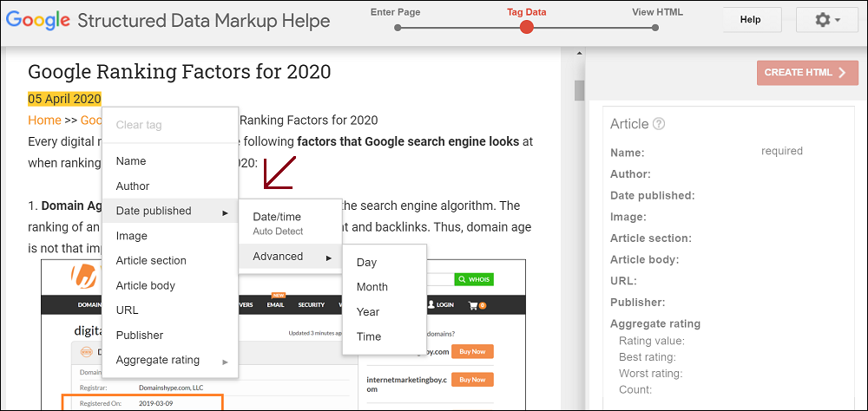
Task: Select Time in the Advanced submenu
Action: click(x=385, y=336)
